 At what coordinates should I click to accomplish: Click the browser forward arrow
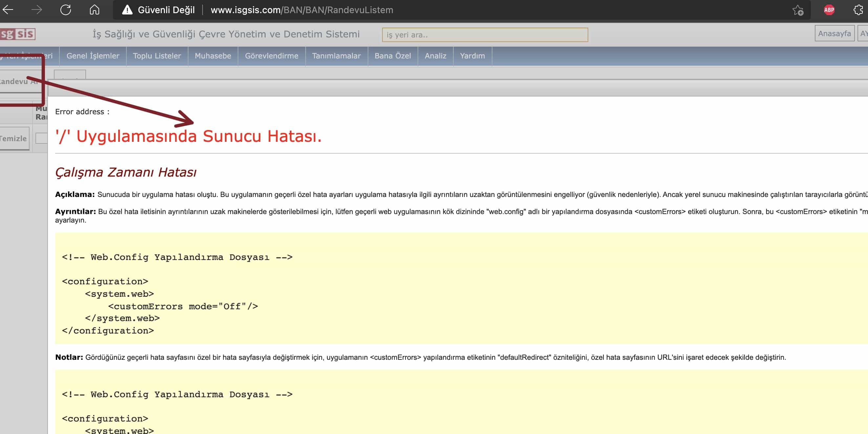click(37, 10)
